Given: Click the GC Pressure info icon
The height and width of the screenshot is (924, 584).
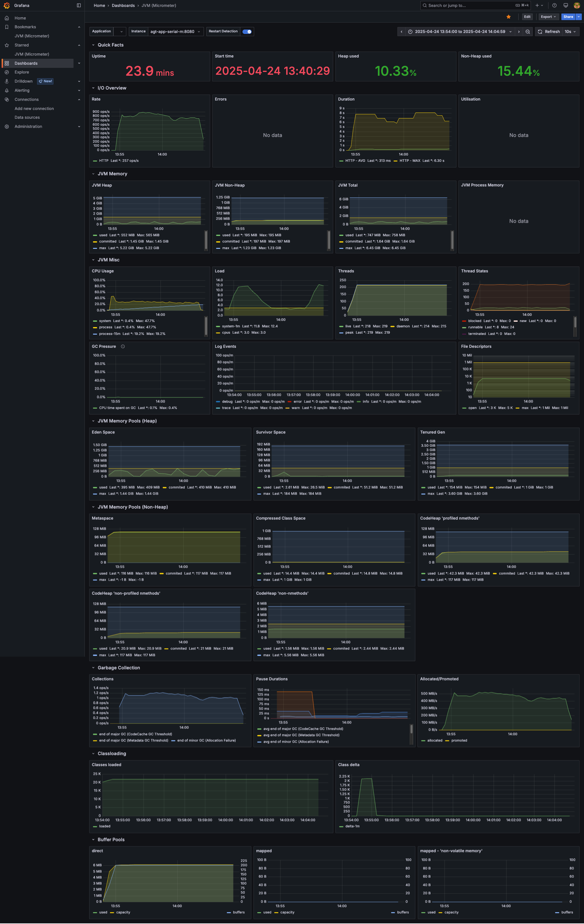Looking at the screenshot, I should [123, 347].
